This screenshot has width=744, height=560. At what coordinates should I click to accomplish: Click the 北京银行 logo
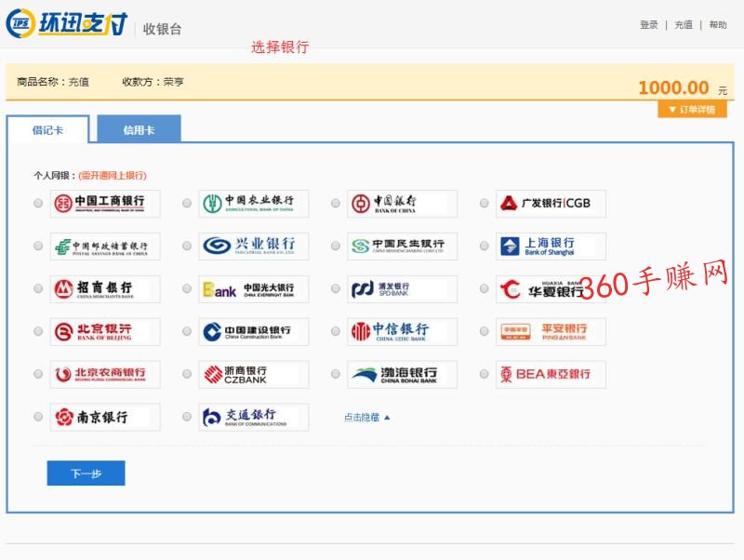coord(105,332)
